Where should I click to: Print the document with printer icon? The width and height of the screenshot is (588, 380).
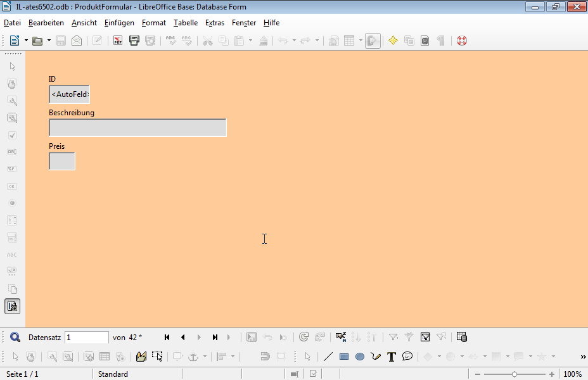(134, 41)
